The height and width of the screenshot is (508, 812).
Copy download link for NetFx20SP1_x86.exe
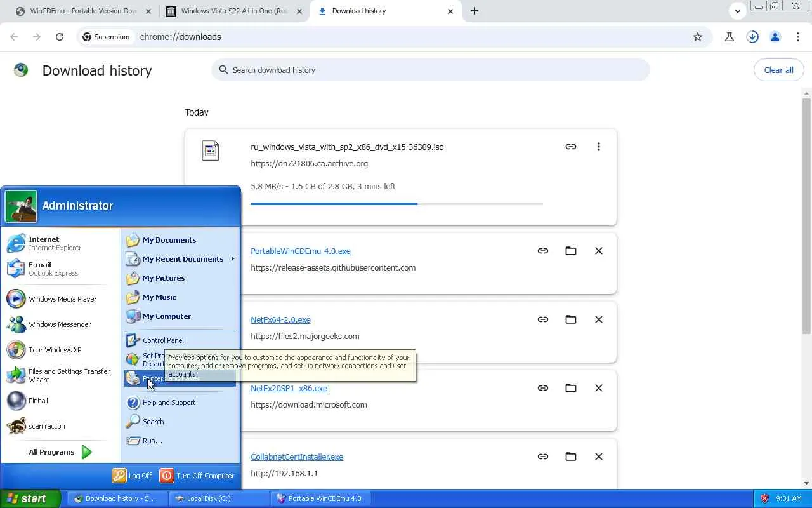[x=543, y=388]
